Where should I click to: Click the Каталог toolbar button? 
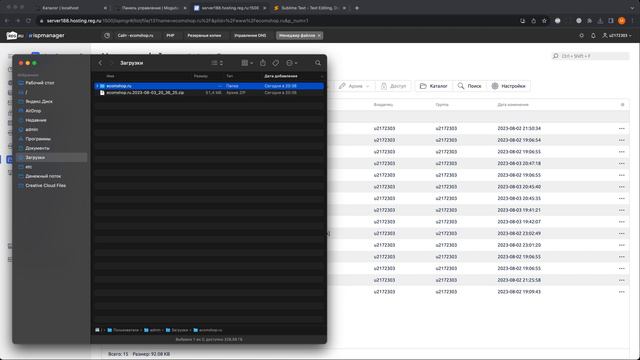pyautogui.click(x=433, y=86)
